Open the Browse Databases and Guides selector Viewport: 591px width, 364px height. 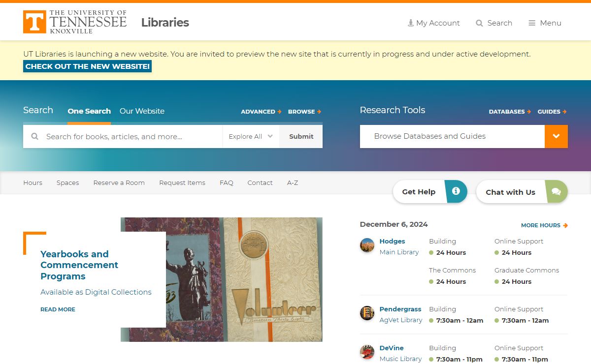452,136
